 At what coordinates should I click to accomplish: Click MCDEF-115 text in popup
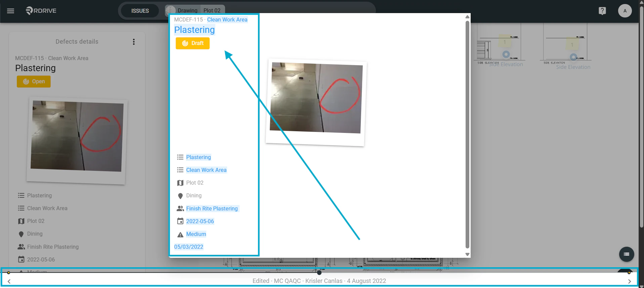(188, 19)
